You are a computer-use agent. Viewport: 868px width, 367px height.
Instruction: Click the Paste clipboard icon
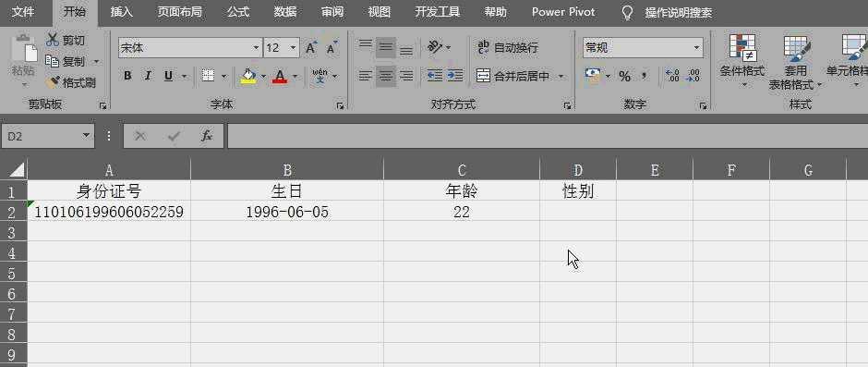[x=23, y=48]
